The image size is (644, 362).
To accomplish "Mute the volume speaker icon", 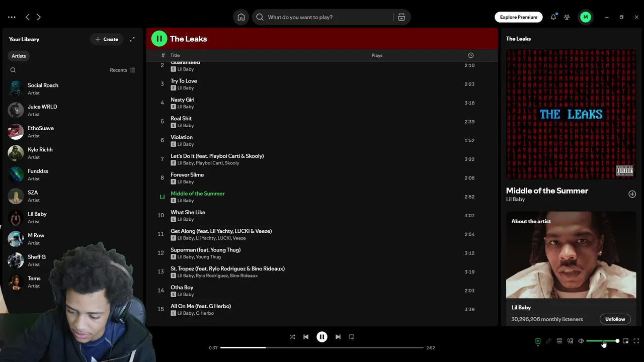I will click(581, 341).
